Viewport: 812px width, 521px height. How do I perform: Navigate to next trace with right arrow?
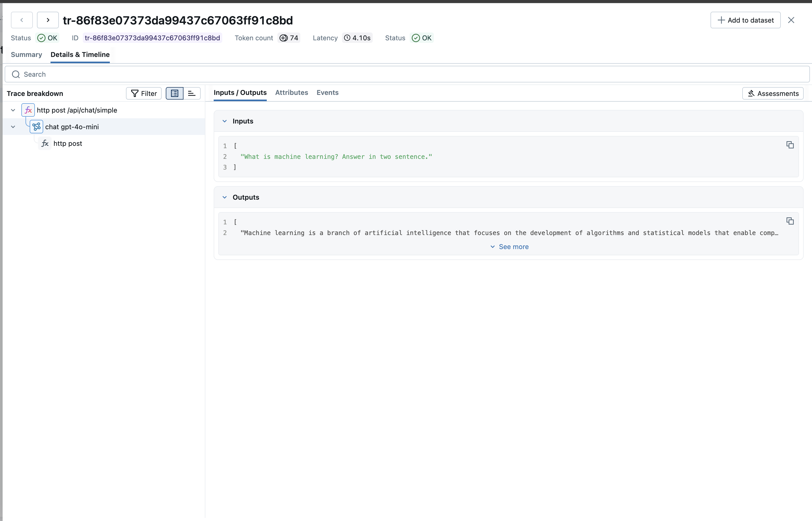[x=47, y=20]
